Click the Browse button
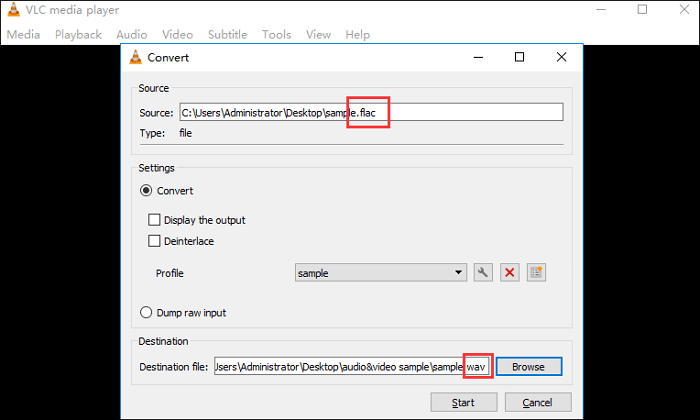The height and width of the screenshot is (420, 700). [x=528, y=367]
